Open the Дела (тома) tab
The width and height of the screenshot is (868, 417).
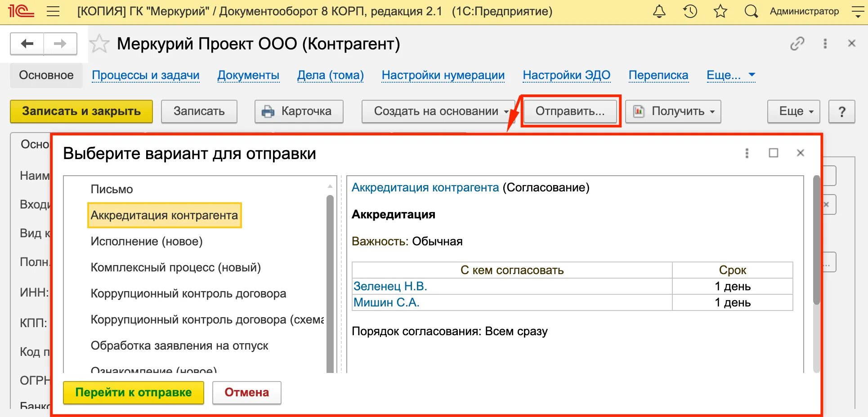coord(331,75)
